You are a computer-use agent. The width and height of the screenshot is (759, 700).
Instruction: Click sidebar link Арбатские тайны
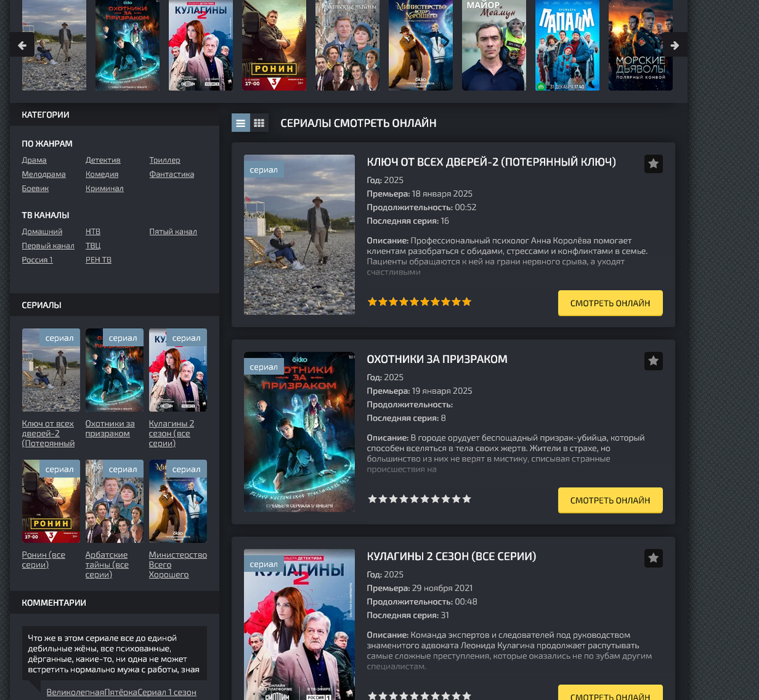[107, 565]
